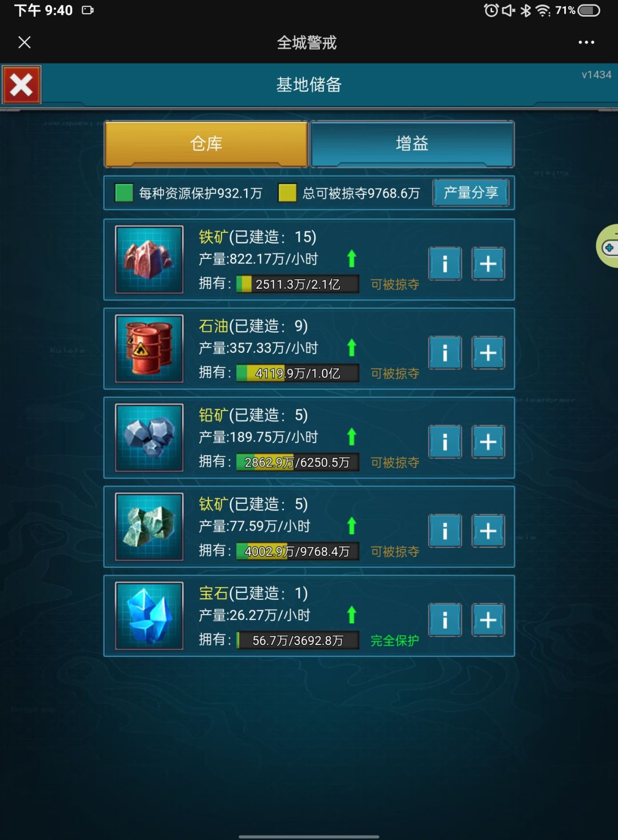Tap the titanium ore thumbnail image
This screenshot has height=840, width=618.
[x=149, y=527]
